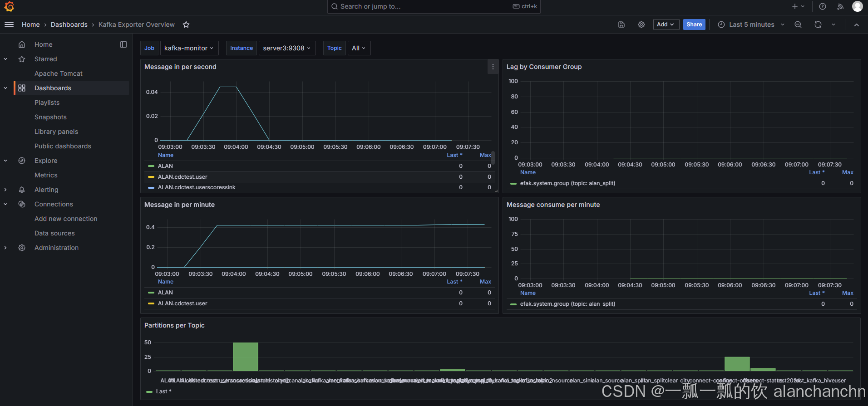Collapse the Explore section chevron
This screenshot has height=406, width=868.
point(5,161)
